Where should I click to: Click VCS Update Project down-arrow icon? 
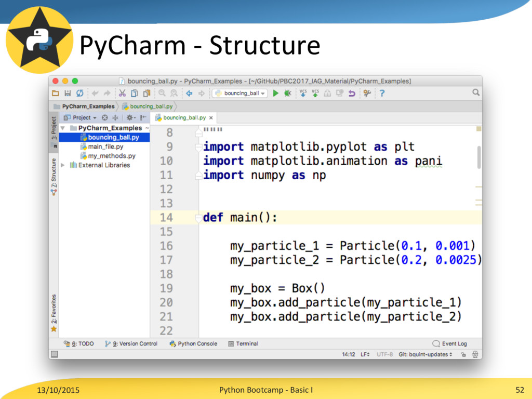[x=303, y=93]
